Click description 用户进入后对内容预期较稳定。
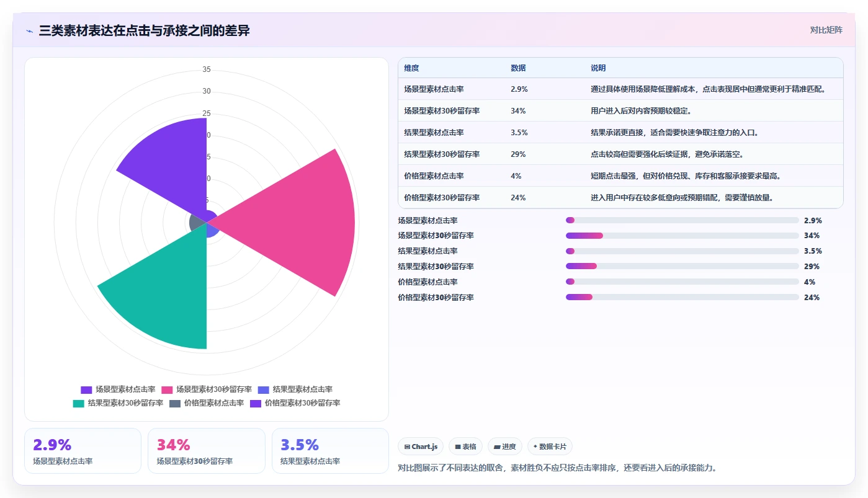 click(641, 111)
